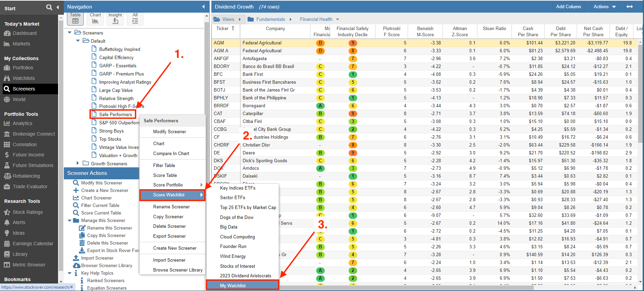Viewport: 644px width, 291px height.
Task: Open the Library item
Action: [20, 254]
